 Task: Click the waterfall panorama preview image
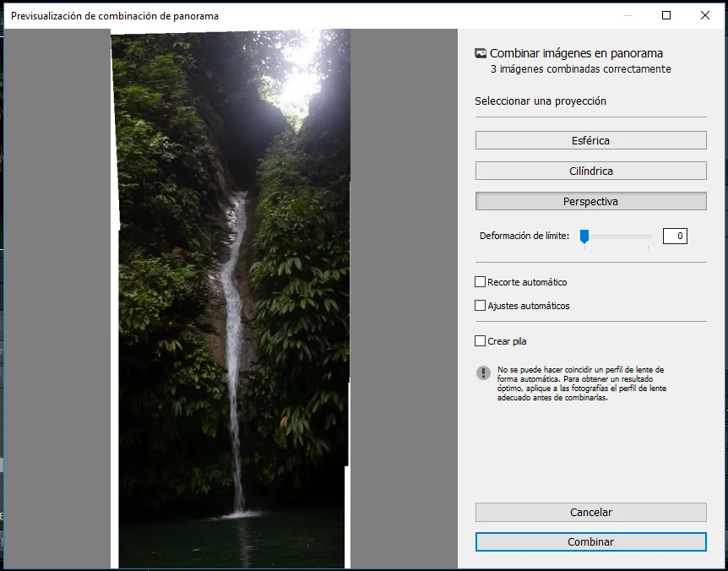231,299
